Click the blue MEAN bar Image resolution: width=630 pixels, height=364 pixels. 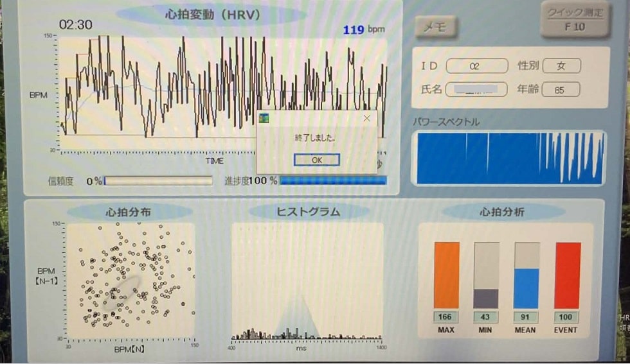click(x=526, y=288)
